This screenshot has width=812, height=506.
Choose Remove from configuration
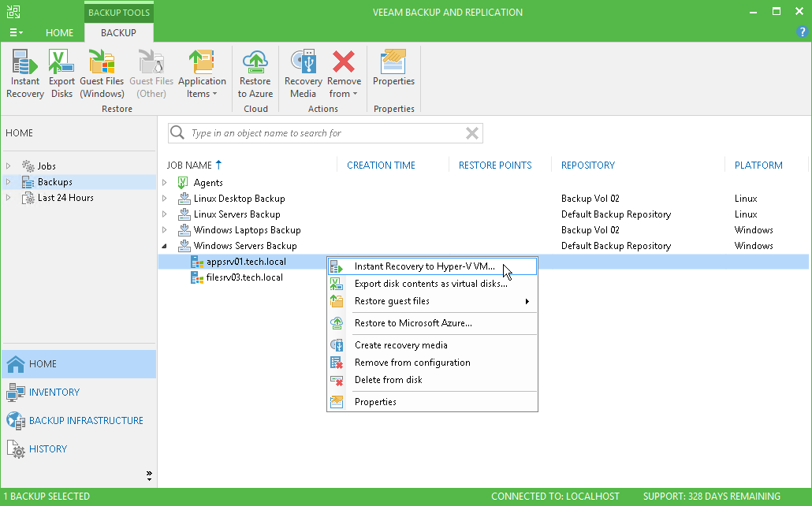[x=433, y=363]
